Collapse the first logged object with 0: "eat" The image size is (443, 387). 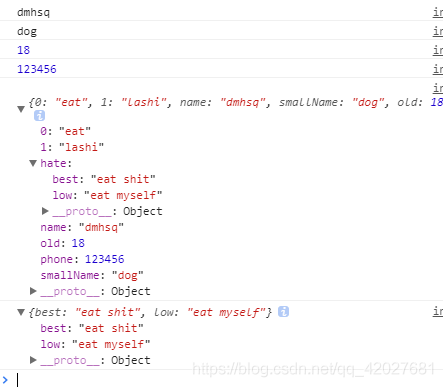[21, 109]
